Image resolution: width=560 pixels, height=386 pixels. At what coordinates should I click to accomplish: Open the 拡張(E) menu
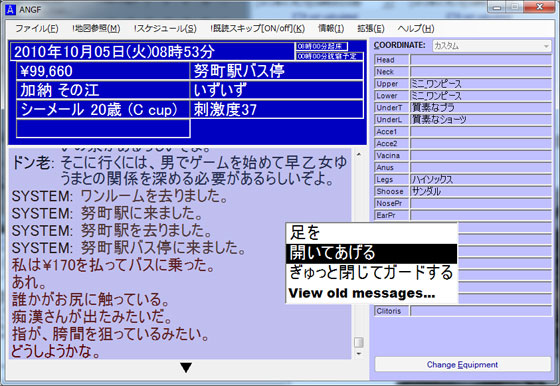(371, 28)
